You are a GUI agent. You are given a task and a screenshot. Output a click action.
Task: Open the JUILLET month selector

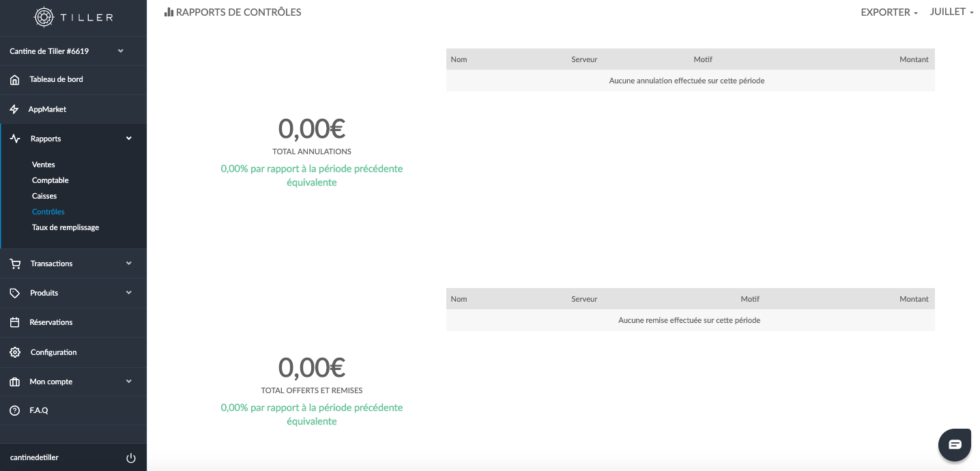pos(951,12)
